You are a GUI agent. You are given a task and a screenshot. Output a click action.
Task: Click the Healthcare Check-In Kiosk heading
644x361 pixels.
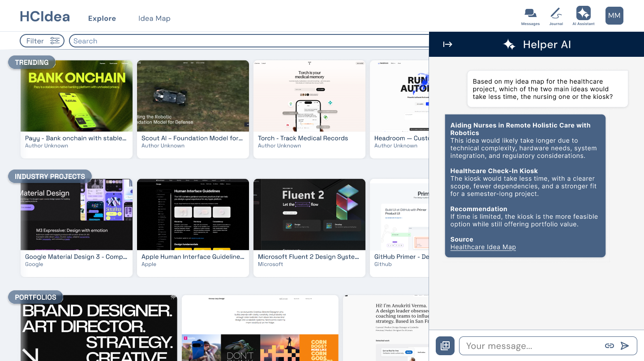click(x=494, y=171)
